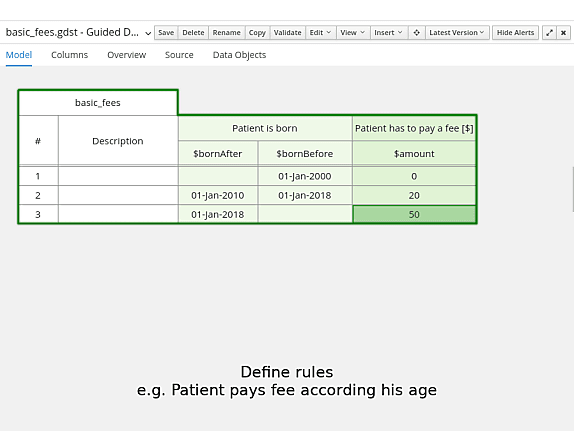Select the highlighted amount cell 50
This screenshot has width=574, height=431.
pyautogui.click(x=414, y=214)
